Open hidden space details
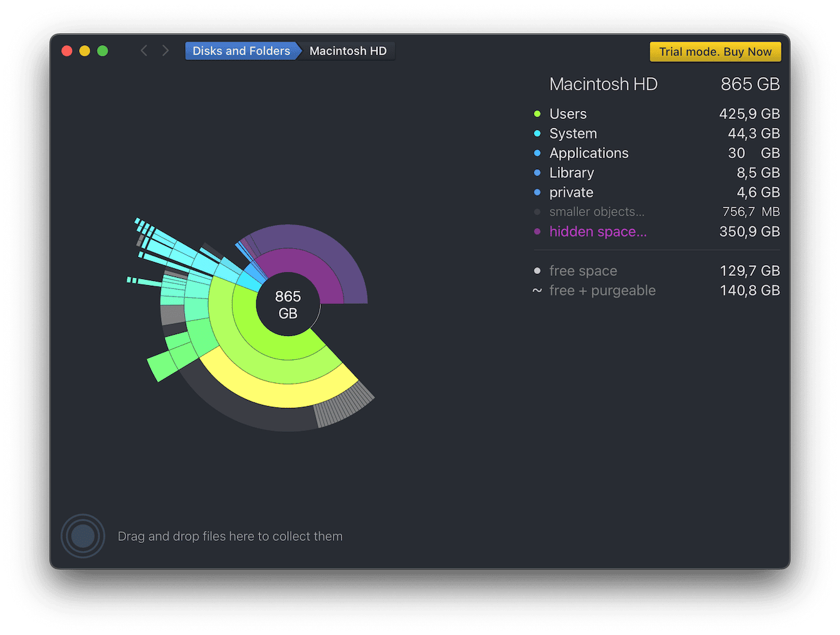The width and height of the screenshot is (840, 635). pos(597,232)
